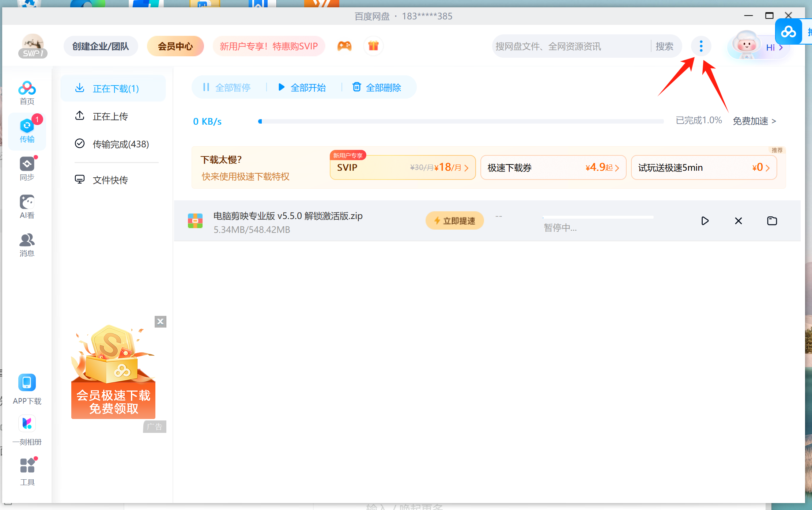Select the 正在上传 tab
The image size is (812, 510).
point(110,116)
